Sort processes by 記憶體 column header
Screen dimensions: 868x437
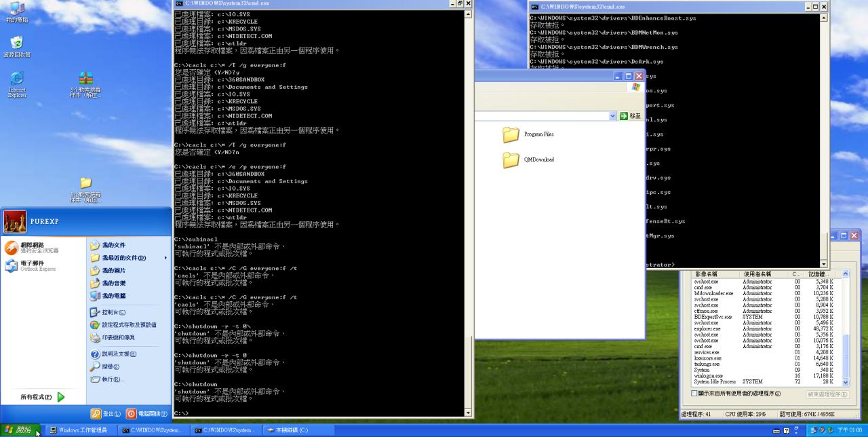point(821,273)
